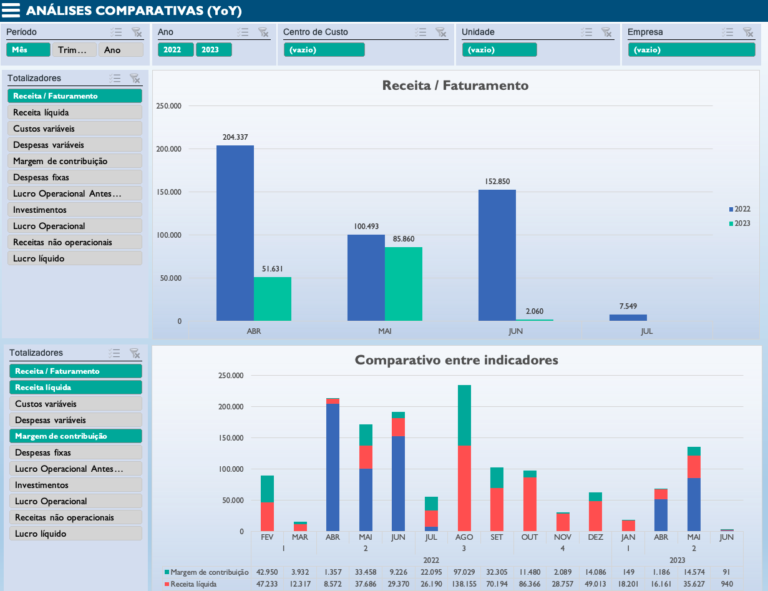Click Receita líquida legend red swatch
Screen dimensions: 768x591
click(167, 584)
